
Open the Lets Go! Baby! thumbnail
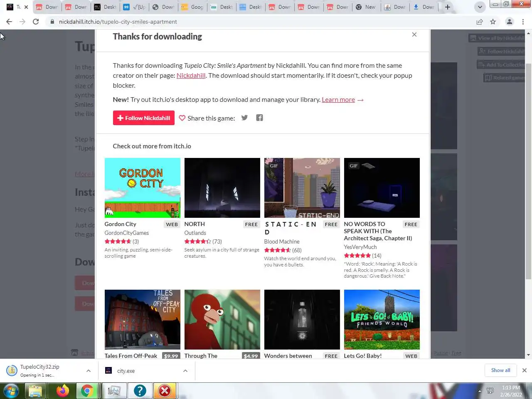click(382, 320)
